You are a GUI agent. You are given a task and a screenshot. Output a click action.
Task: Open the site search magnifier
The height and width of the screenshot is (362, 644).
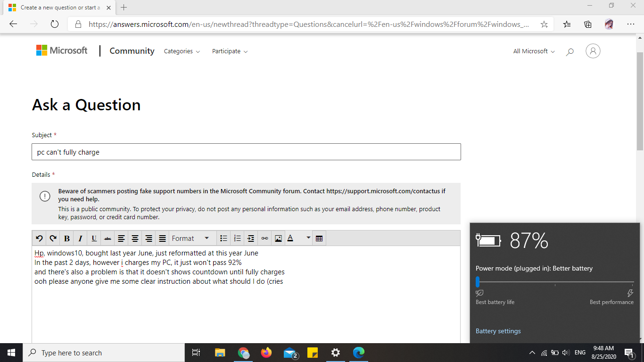tap(570, 51)
